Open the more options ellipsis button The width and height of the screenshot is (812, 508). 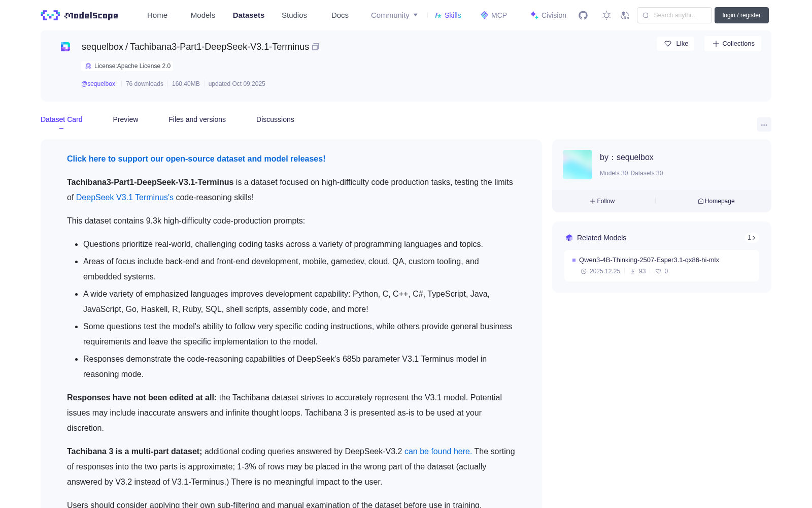point(764,124)
